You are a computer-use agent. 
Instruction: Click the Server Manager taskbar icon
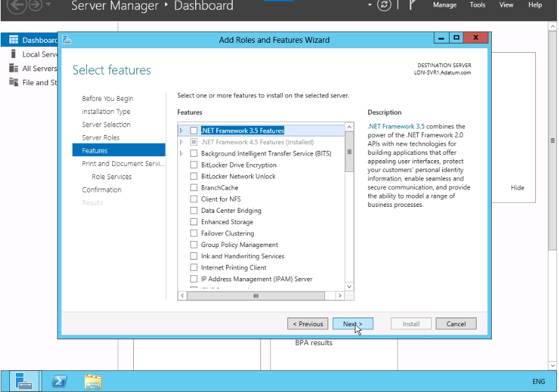[24, 381]
